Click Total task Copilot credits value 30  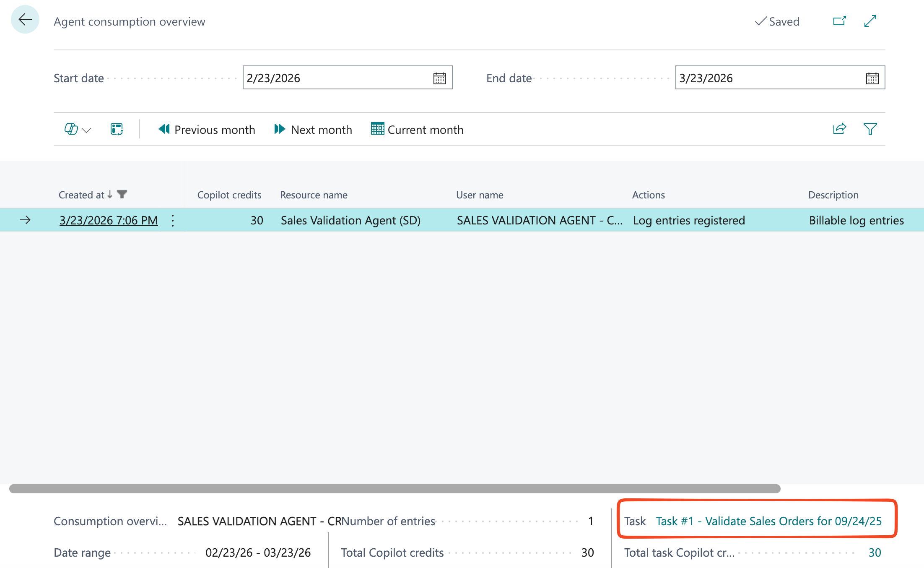coord(874,552)
